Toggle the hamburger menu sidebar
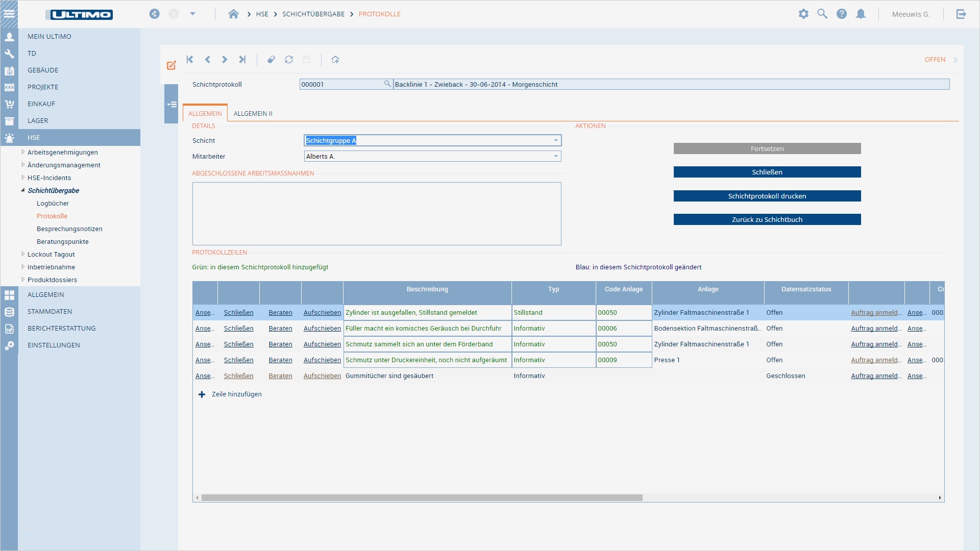980x551 pixels. tap(9, 14)
